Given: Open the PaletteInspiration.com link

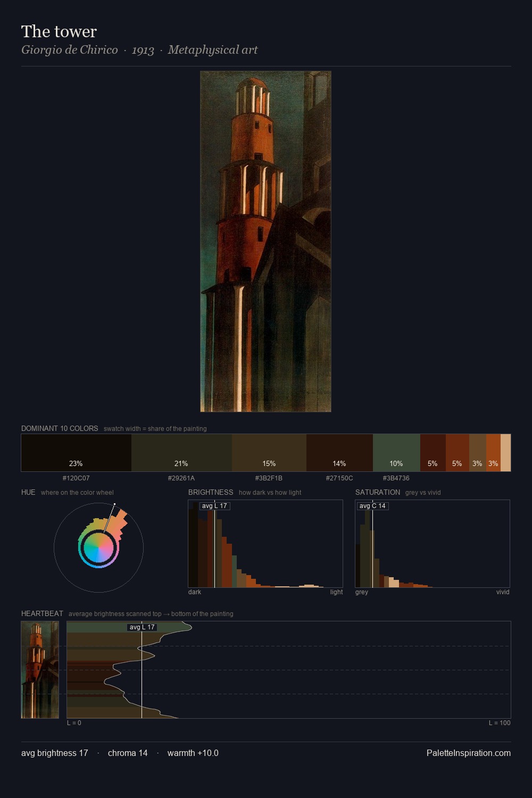Looking at the screenshot, I should click(469, 753).
